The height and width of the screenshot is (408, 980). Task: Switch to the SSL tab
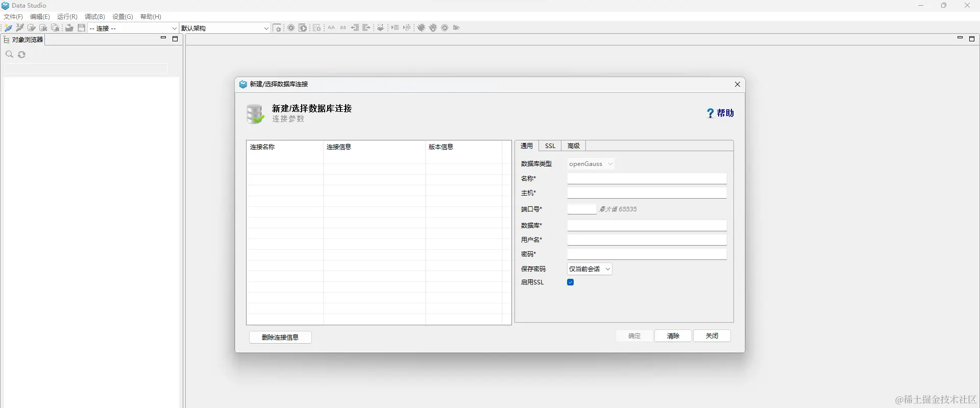[550, 146]
